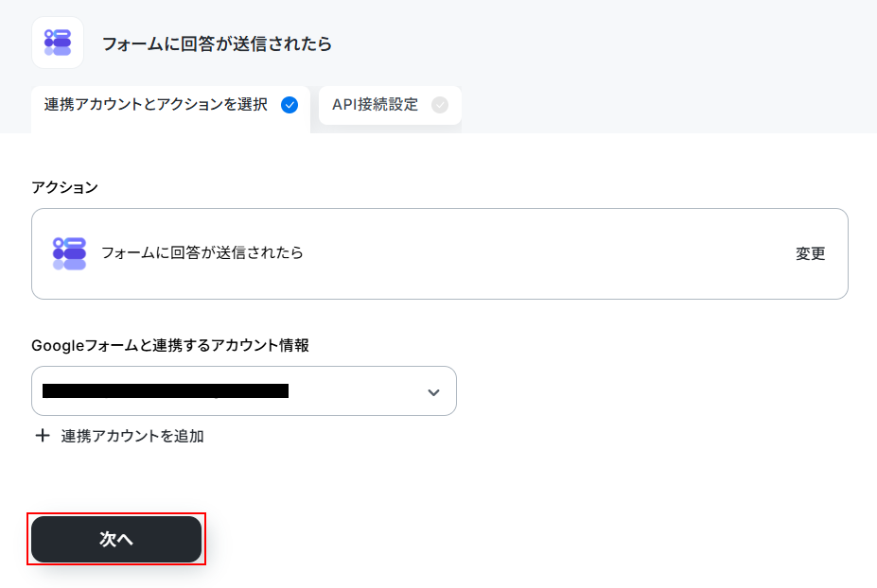Image resolution: width=877 pixels, height=588 pixels.
Task: Click the plus icon for adding account
Action: point(43,436)
